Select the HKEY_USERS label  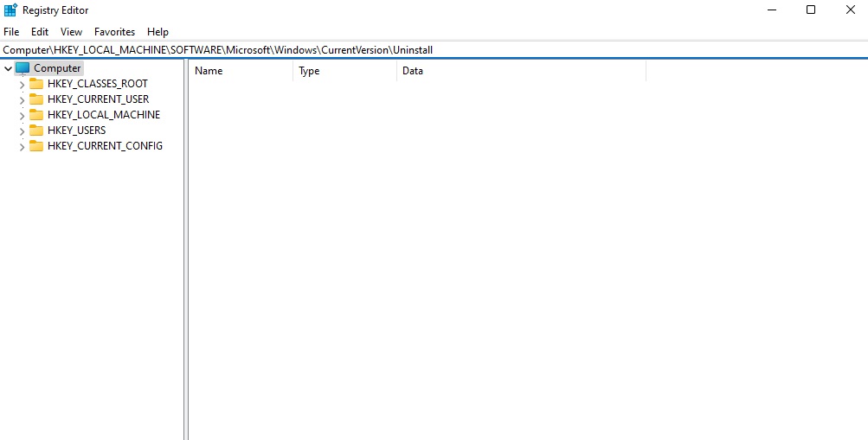[76, 130]
